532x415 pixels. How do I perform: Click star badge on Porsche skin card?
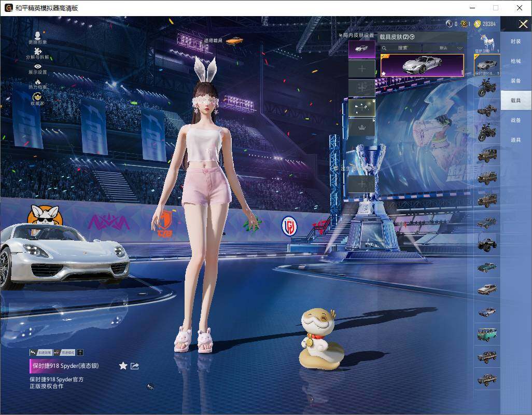coord(384,73)
